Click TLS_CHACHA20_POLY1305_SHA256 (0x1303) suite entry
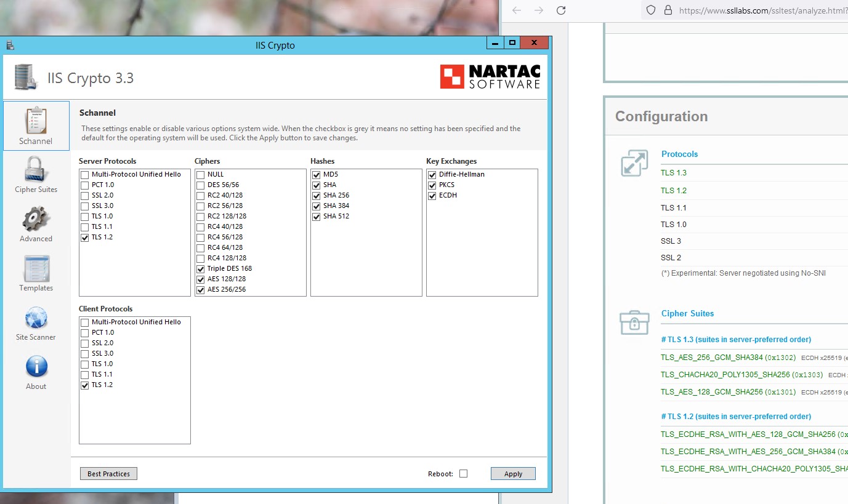The height and width of the screenshot is (504, 848). (741, 375)
